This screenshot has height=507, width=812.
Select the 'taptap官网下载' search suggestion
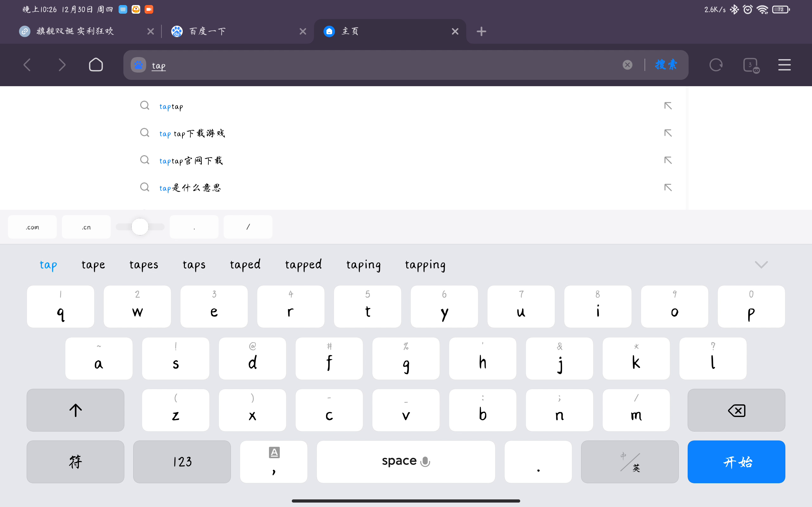tap(191, 161)
